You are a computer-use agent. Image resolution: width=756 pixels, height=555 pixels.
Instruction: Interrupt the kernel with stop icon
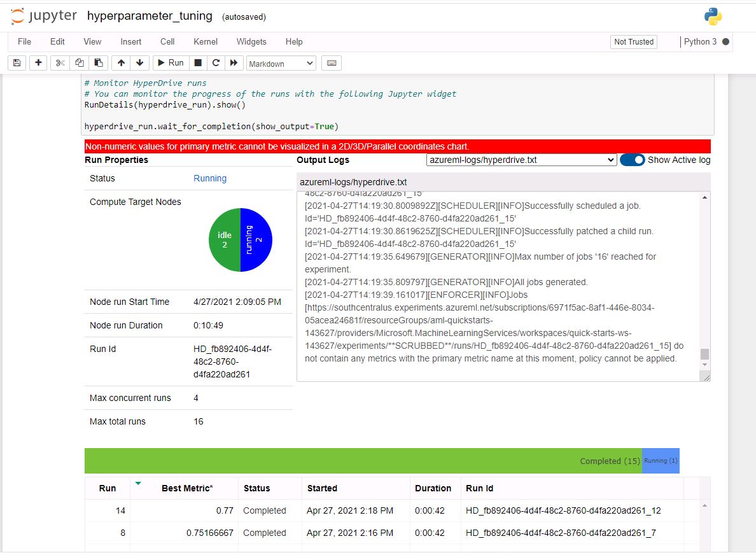(198, 62)
